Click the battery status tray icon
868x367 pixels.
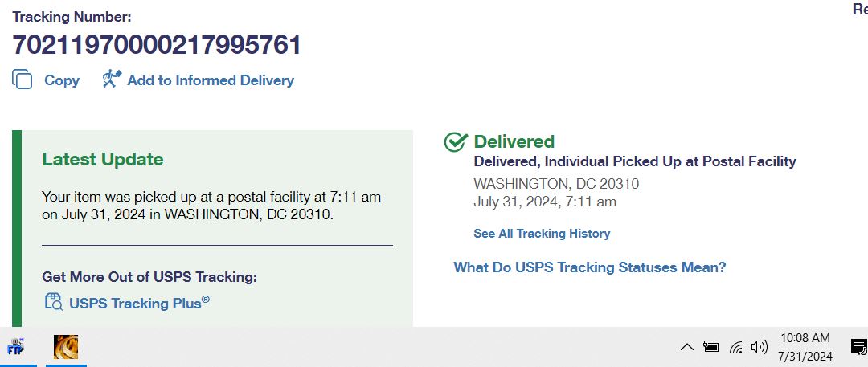click(x=710, y=347)
